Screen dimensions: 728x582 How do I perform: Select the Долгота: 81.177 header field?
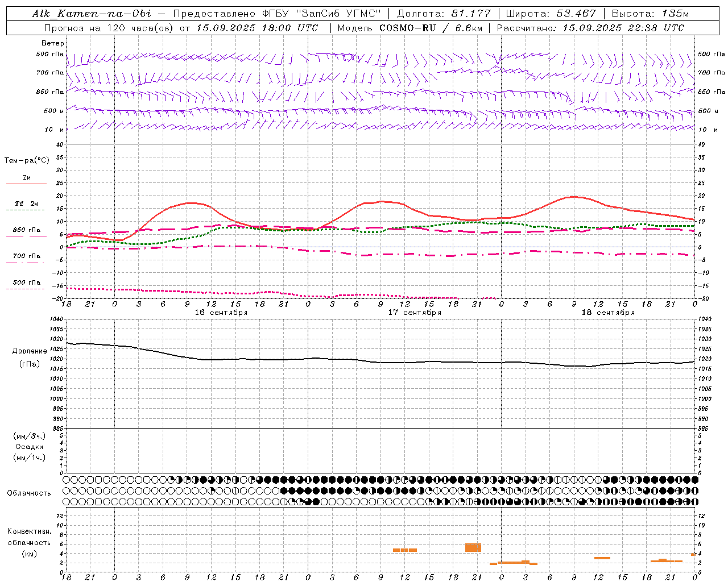[444, 14]
